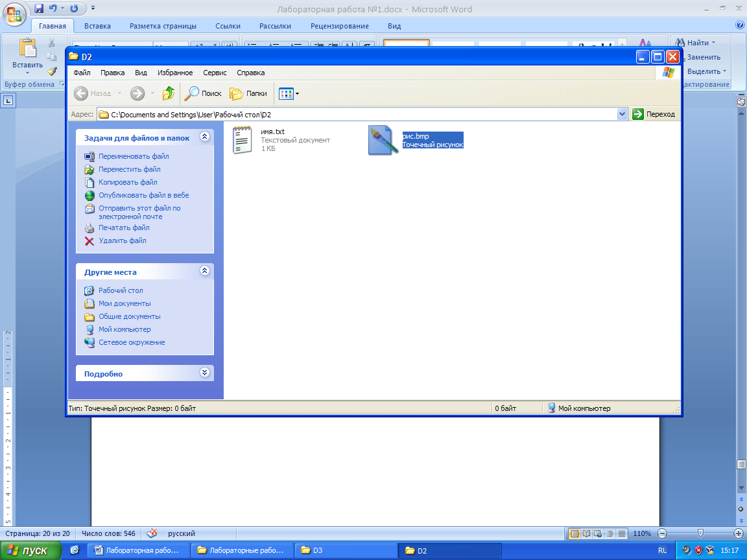The height and width of the screenshot is (560, 747).
Task: Redo the action in Word's Quick Access toolbar
Action: click(x=75, y=8)
